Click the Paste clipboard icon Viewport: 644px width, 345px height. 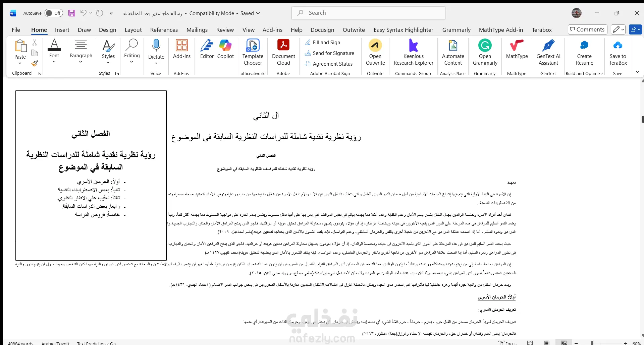pos(20,46)
